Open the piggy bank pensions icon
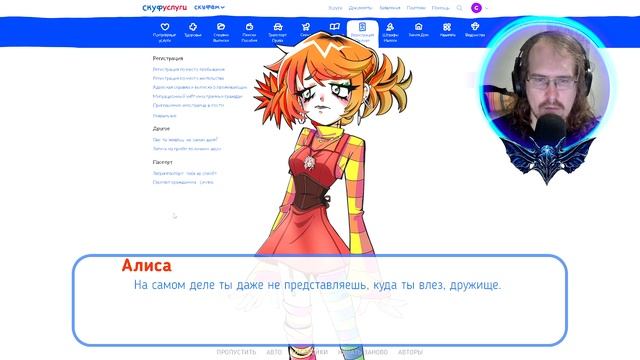 [x=249, y=27]
